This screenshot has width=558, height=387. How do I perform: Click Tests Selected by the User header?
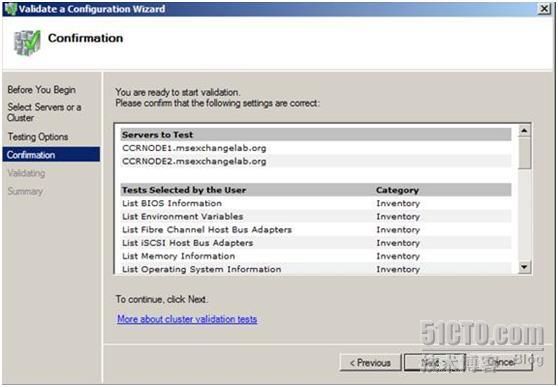pyautogui.click(x=184, y=190)
